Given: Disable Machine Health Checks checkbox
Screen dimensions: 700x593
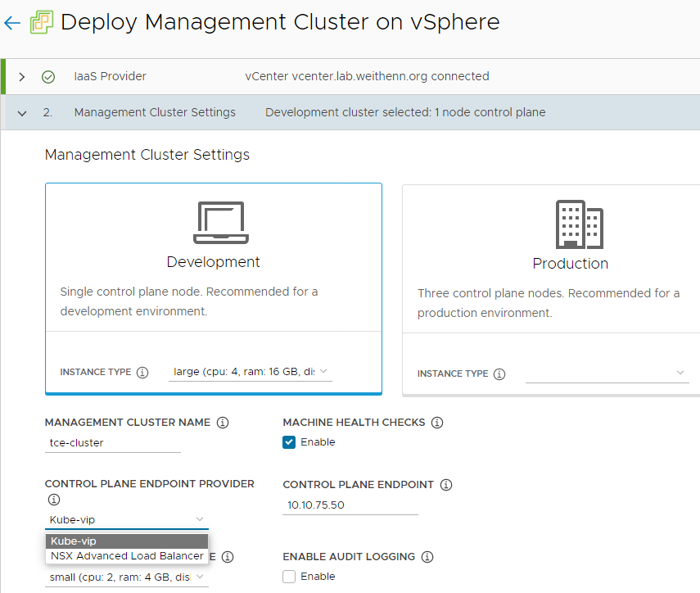Looking at the screenshot, I should [x=289, y=442].
